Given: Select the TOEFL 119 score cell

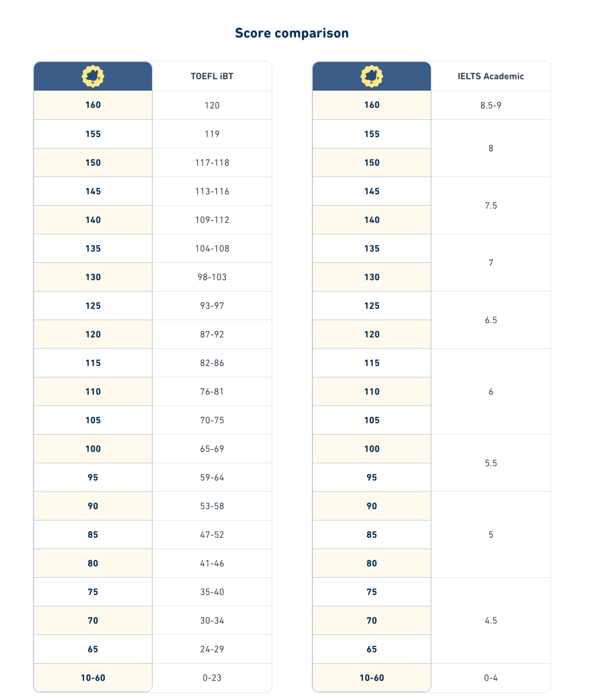Looking at the screenshot, I should point(212,134).
